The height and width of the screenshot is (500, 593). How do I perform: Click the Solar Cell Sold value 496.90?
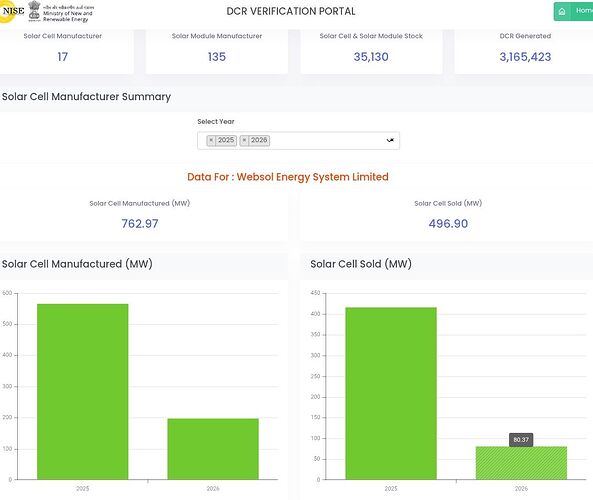(x=448, y=224)
